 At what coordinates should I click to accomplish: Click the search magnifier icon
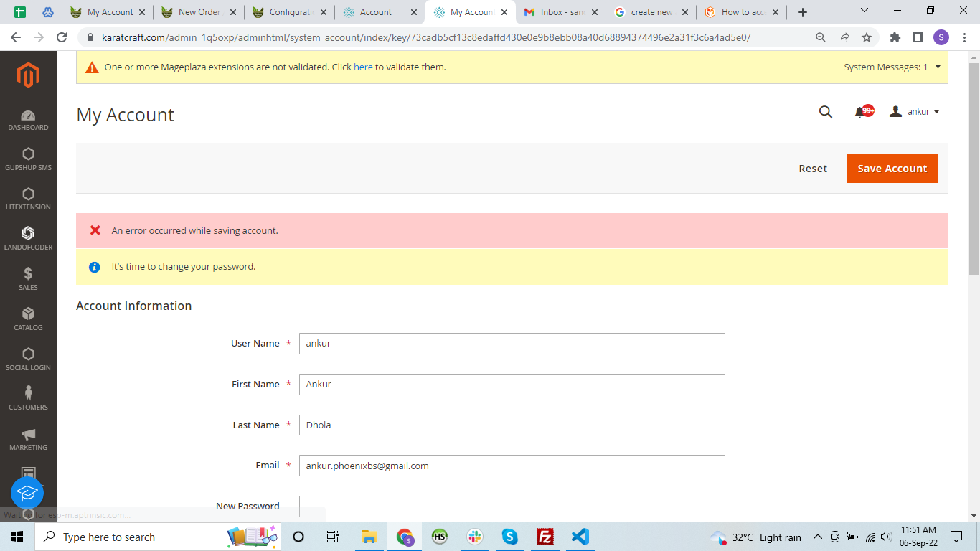825,112
